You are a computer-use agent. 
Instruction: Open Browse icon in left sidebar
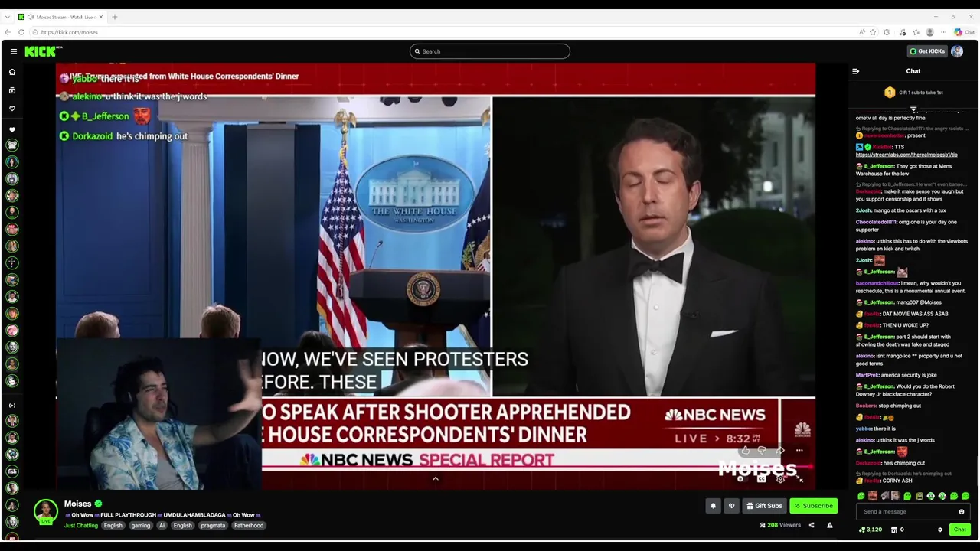click(x=12, y=90)
